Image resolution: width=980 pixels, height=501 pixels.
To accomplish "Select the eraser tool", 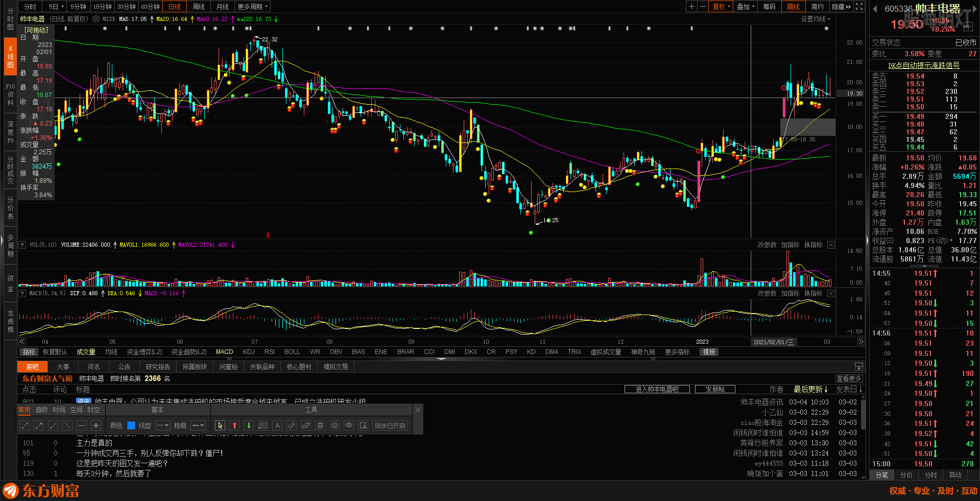I will [306, 425].
